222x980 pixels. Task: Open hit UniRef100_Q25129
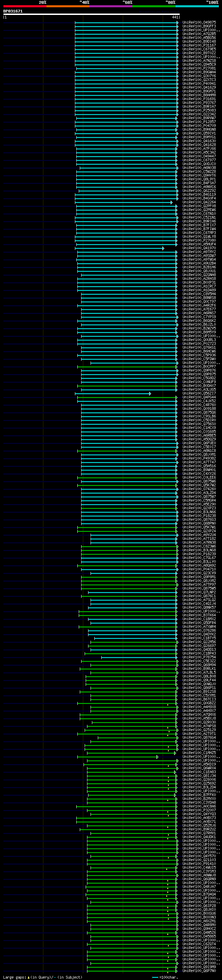tap(199, 730)
